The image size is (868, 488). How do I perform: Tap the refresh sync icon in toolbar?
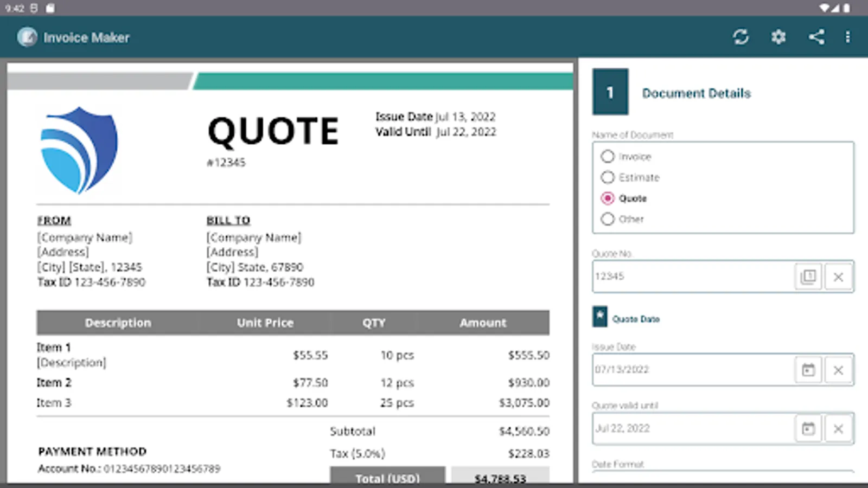pos(741,37)
